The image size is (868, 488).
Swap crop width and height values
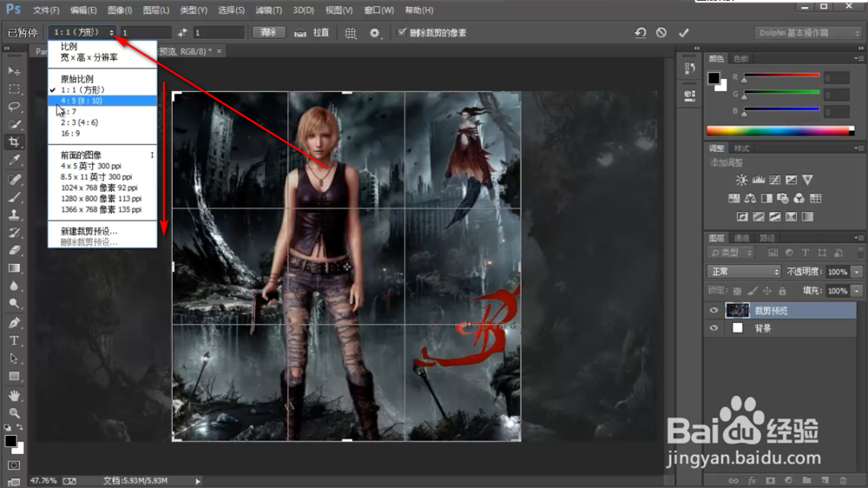(x=182, y=33)
